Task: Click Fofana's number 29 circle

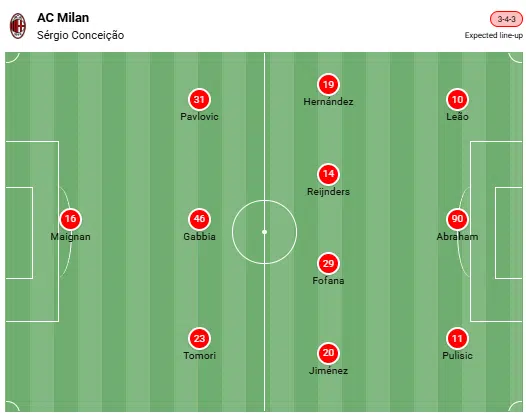Action: [328, 263]
